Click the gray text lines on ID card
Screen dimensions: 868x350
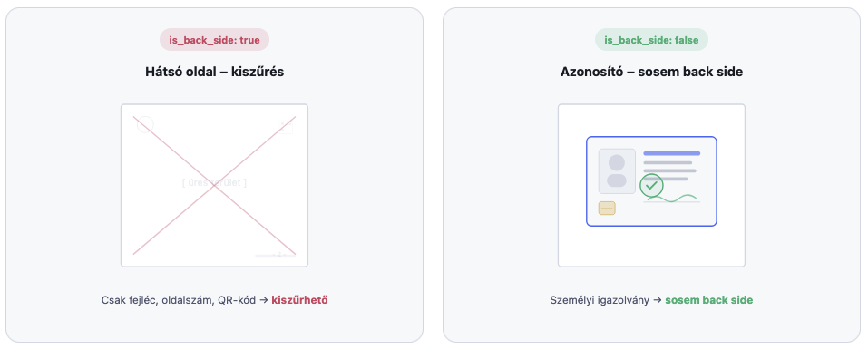point(668,170)
